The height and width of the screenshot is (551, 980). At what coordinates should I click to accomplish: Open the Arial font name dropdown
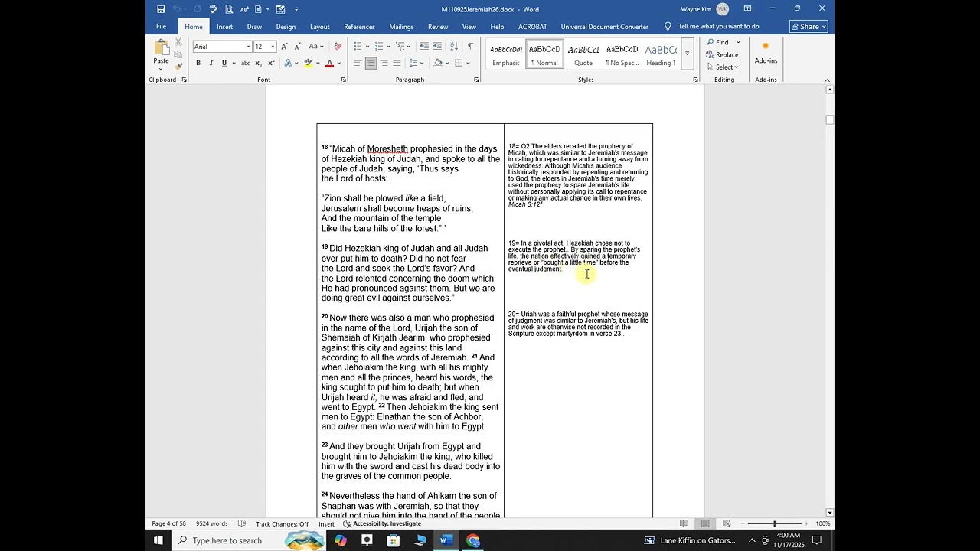248,47
